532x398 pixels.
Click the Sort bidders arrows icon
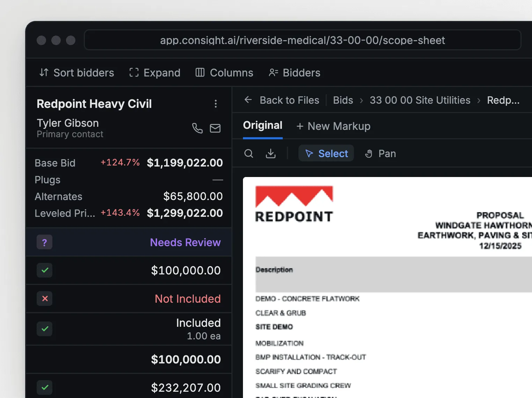tap(44, 73)
